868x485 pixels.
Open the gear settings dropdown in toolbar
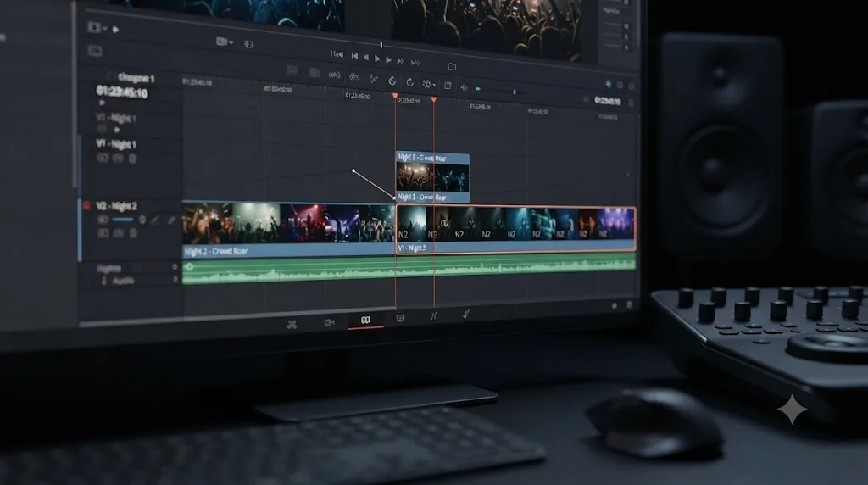(428, 84)
